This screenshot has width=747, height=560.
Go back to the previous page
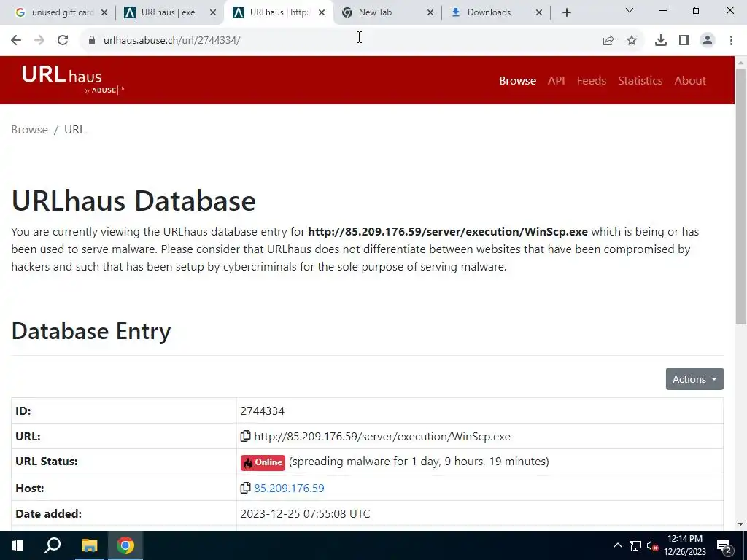click(16, 40)
